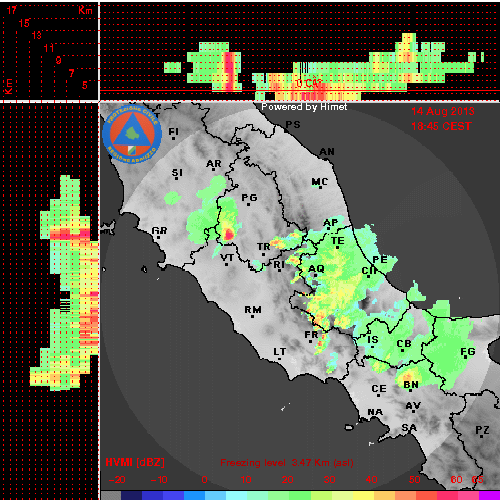500x500 pixels.
Task: Select the BN city label on map
Action: (x=411, y=385)
